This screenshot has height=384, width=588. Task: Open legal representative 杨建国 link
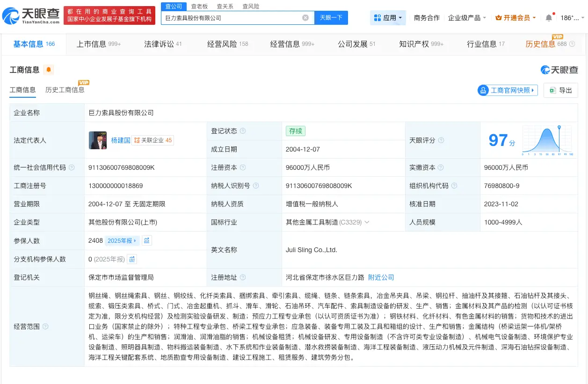pyautogui.click(x=120, y=140)
